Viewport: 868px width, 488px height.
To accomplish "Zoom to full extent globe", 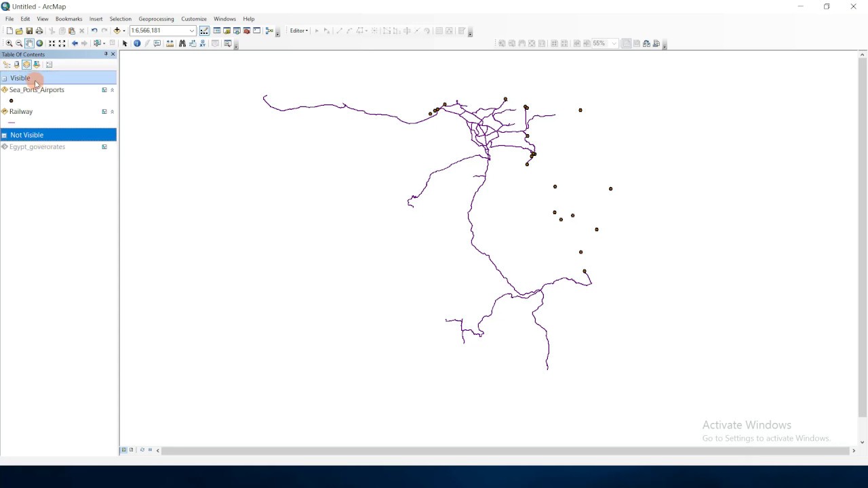I will point(39,43).
